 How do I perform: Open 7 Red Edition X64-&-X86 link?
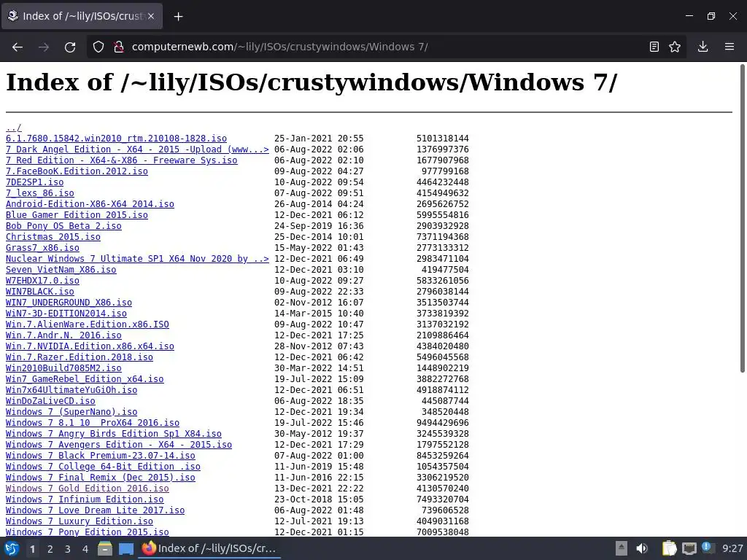[x=122, y=160]
